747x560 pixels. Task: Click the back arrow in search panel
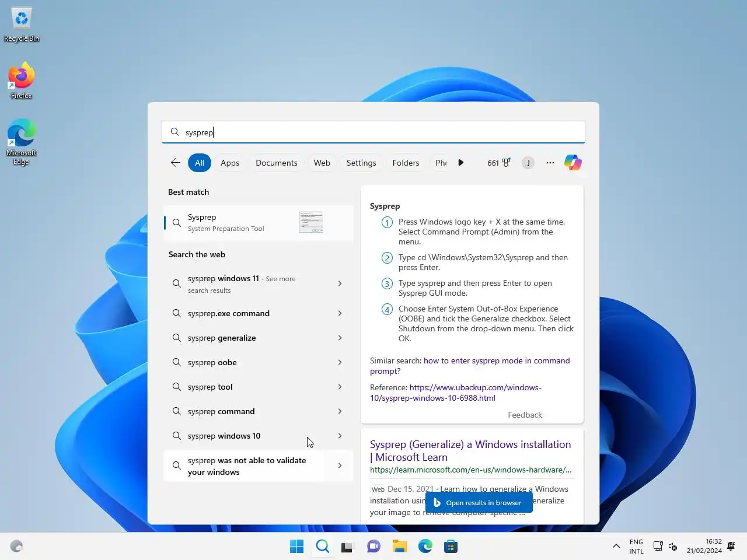(175, 163)
